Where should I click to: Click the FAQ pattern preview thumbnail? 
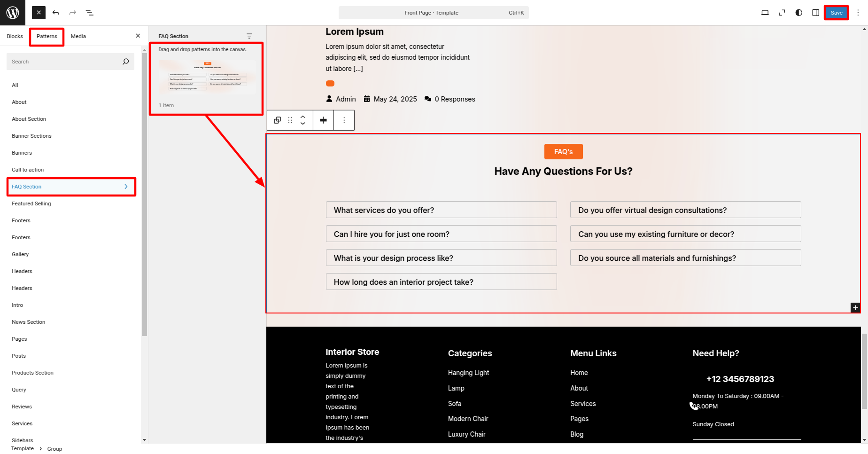coord(207,78)
